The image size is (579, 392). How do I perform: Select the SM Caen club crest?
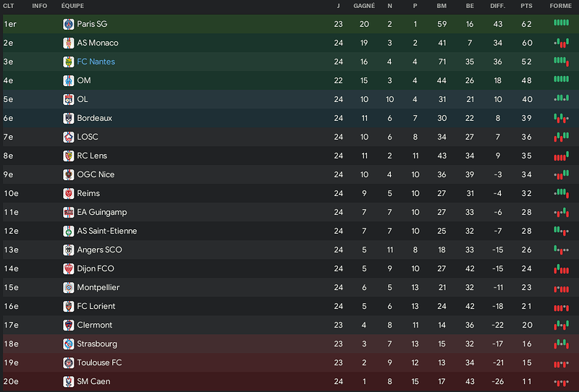pos(68,381)
